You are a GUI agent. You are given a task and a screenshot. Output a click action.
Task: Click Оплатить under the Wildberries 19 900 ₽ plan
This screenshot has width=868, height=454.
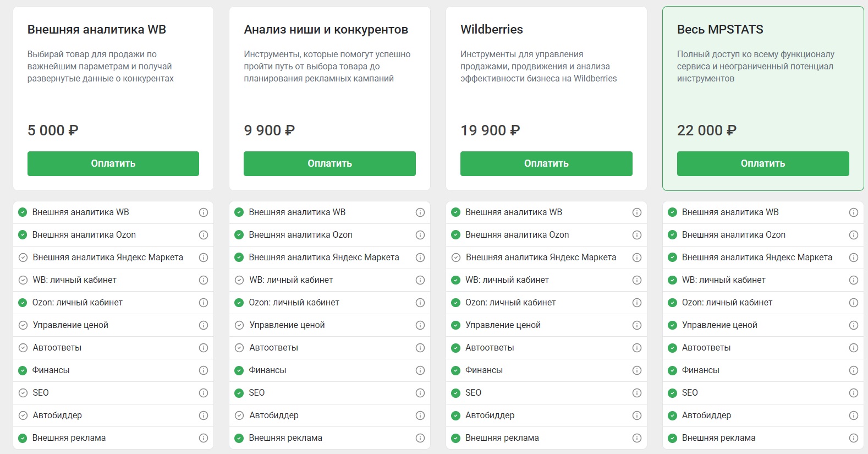(546, 163)
